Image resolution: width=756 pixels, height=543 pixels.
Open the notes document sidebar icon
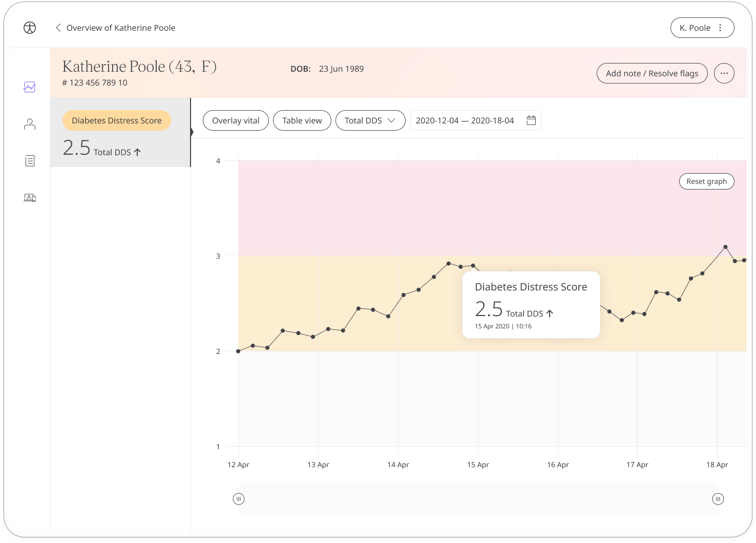pyautogui.click(x=30, y=161)
